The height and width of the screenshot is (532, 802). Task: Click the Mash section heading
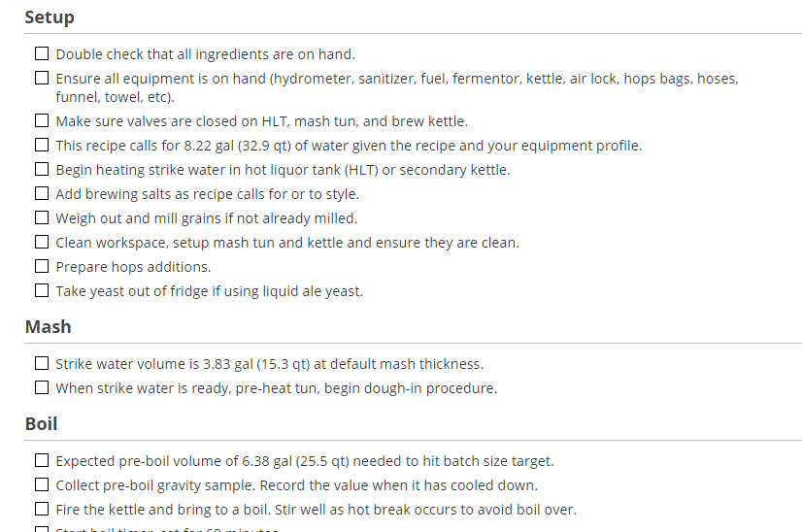point(48,327)
